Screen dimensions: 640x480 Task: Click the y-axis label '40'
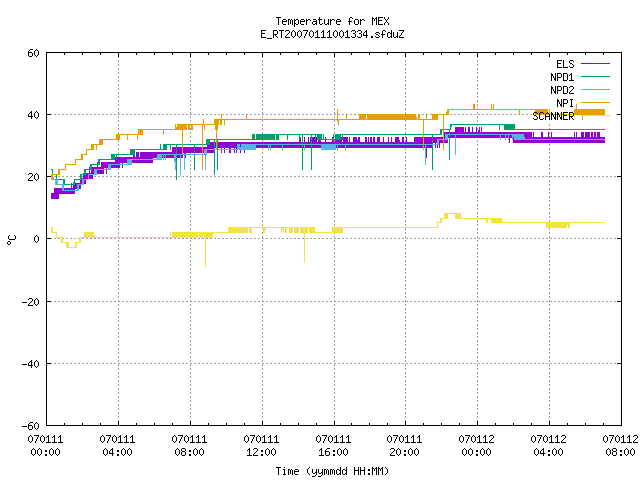click(33, 115)
